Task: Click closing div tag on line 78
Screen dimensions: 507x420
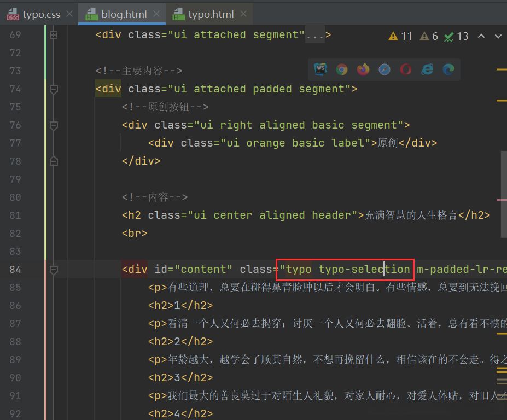Action: [141, 161]
